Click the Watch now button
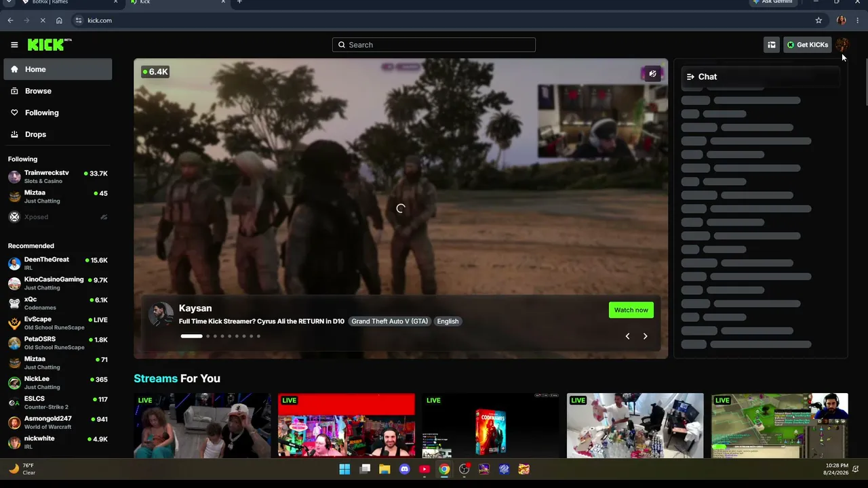This screenshot has width=868, height=488. pos(631,310)
